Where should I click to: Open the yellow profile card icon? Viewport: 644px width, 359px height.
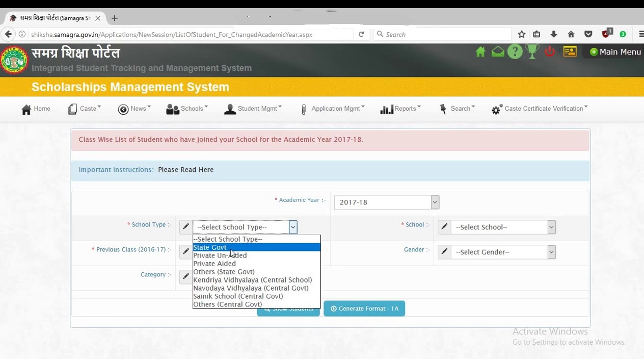(x=570, y=52)
